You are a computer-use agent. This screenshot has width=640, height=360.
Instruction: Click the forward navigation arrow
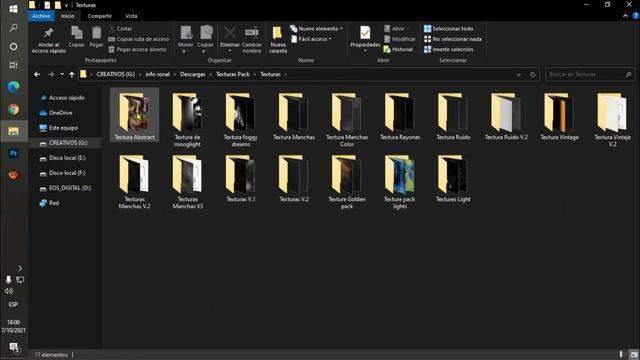(x=51, y=74)
